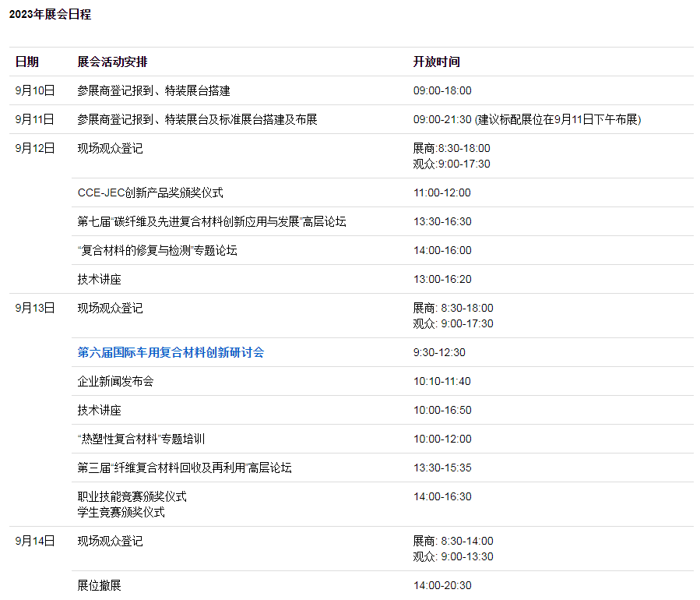Click the 学生竞赛颁奖仪式 text
700x600 pixels.
[x=121, y=512]
